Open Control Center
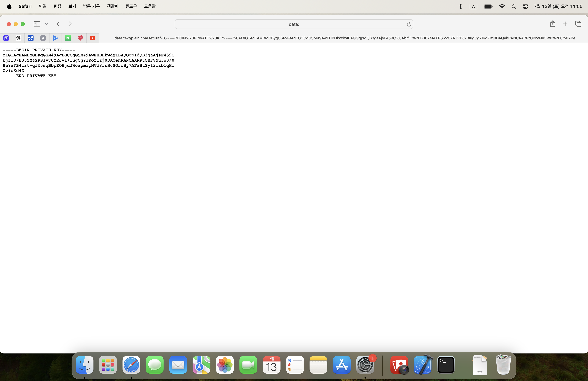This screenshot has height=381, width=588. 525,6
